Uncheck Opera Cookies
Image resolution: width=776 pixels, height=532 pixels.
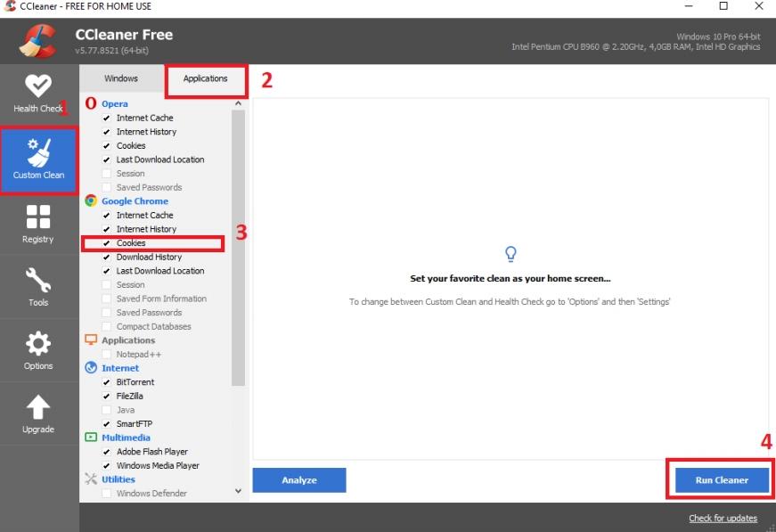click(106, 145)
